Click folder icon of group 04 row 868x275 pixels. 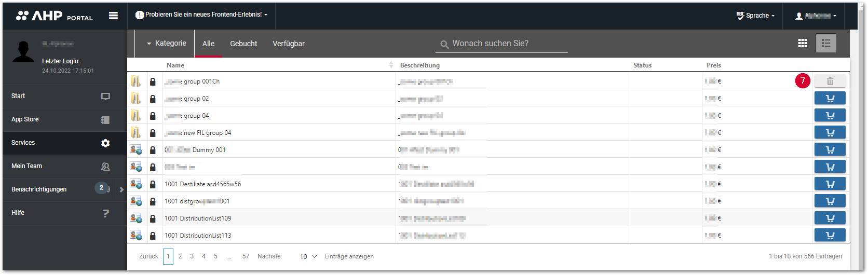point(135,115)
